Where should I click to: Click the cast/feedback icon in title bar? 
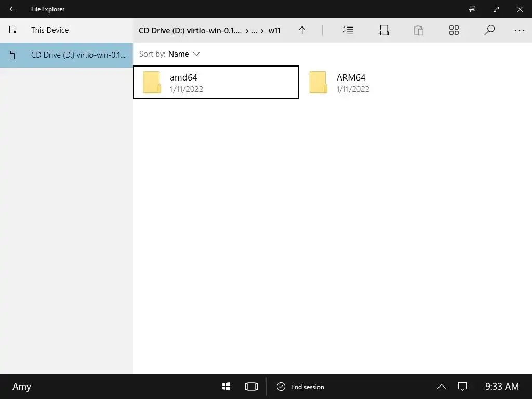472,9
